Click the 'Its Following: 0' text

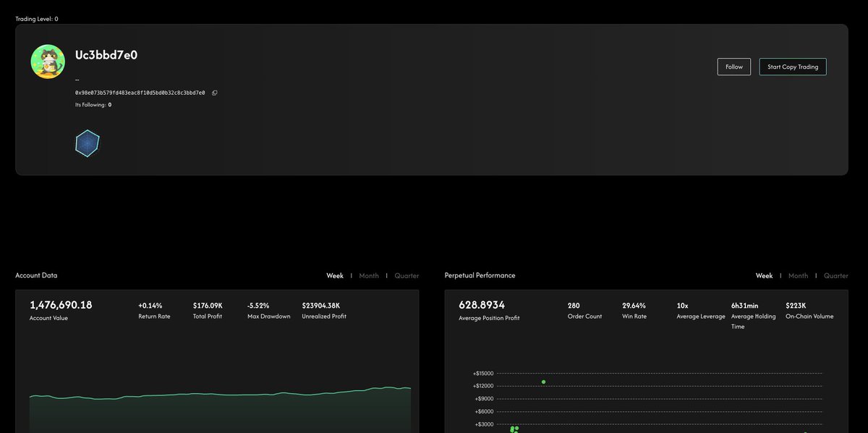coord(93,105)
